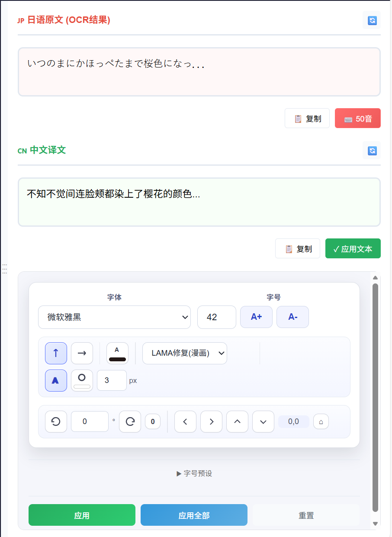Open the text color swatch

click(x=117, y=353)
